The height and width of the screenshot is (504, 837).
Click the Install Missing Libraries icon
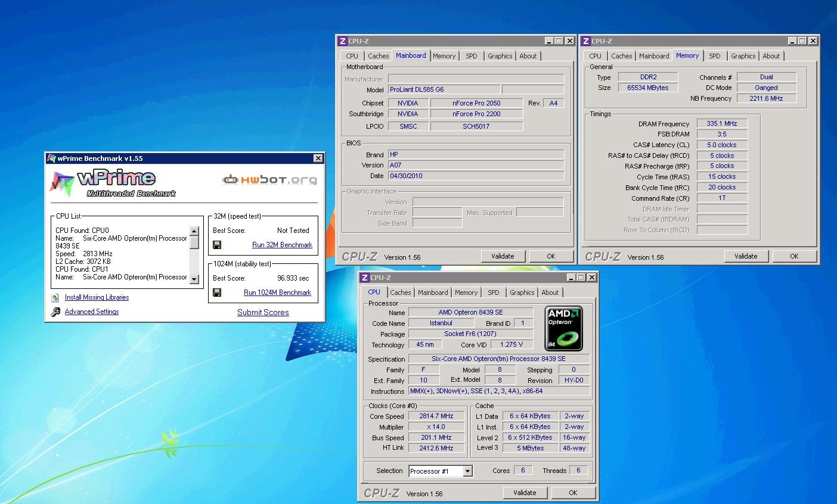pyautogui.click(x=55, y=297)
